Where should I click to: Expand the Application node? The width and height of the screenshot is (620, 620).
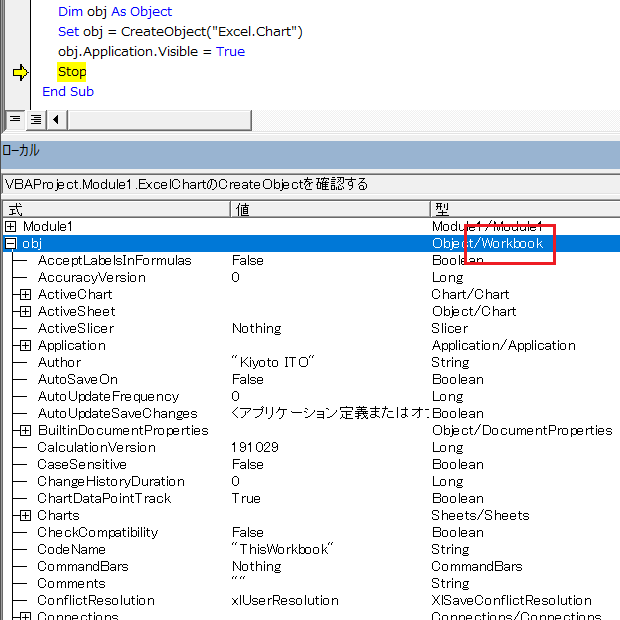[x=25, y=346]
